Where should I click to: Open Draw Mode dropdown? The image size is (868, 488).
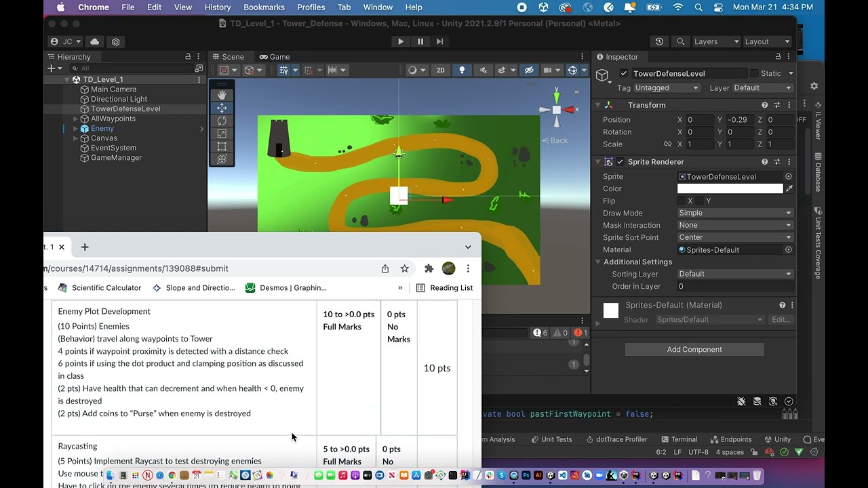point(735,213)
